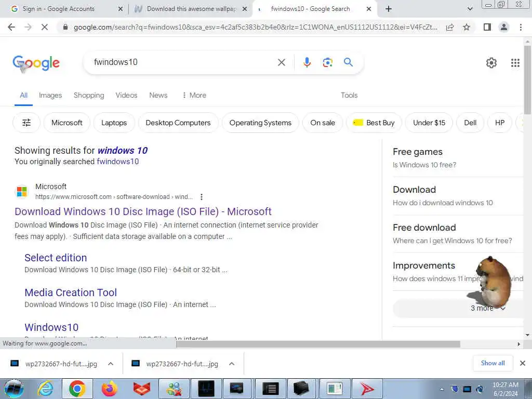The height and width of the screenshot is (399, 532).
Task: Open Google quick settings gear
Action: coord(491,63)
